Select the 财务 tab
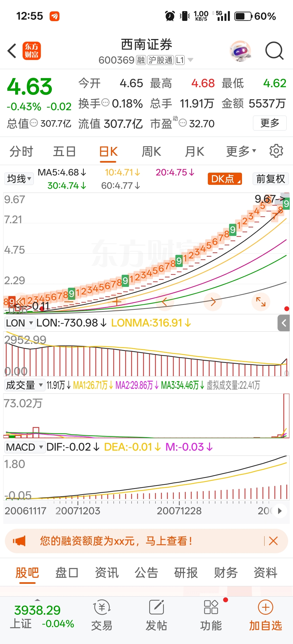Viewport: 293px width, 644px height. point(226,573)
